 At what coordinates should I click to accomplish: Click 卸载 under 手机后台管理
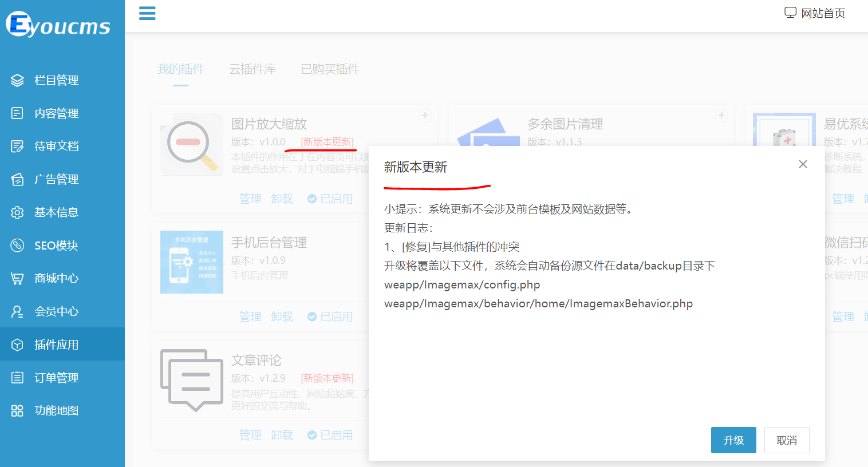[x=282, y=316]
